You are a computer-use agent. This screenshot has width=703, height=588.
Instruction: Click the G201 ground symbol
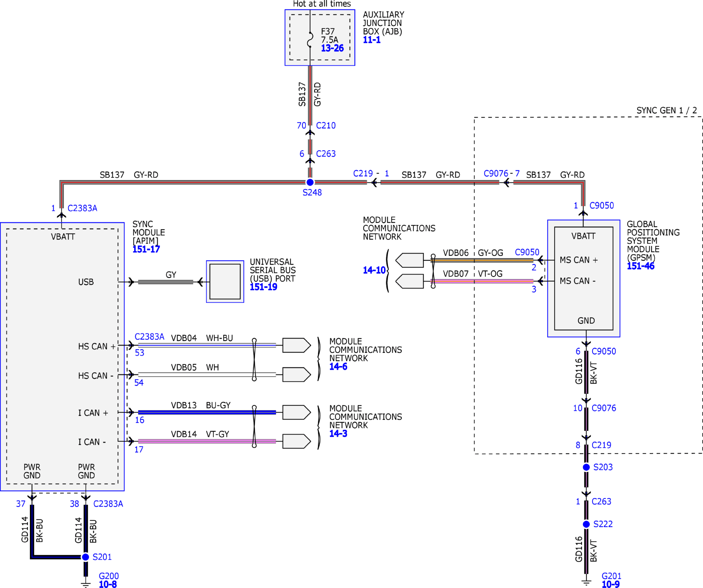[x=586, y=582]
